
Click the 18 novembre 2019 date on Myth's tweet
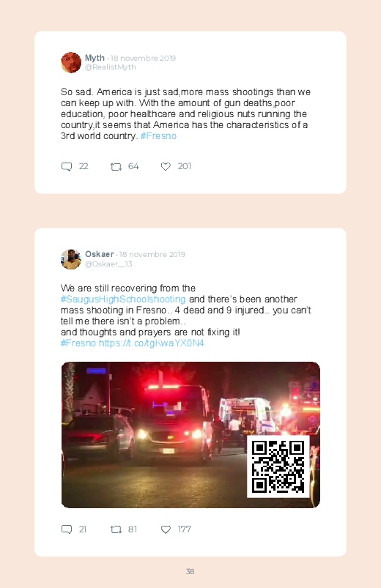click(143, 58)
